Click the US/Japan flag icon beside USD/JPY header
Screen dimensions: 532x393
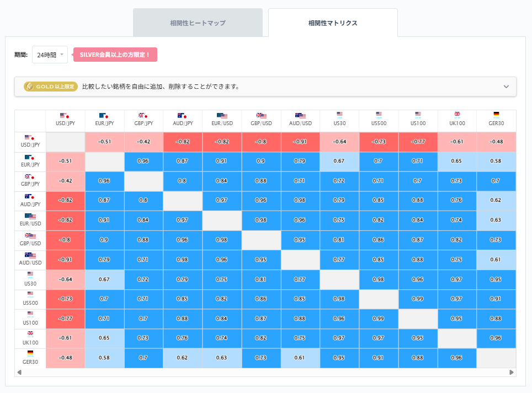[65, 116]
